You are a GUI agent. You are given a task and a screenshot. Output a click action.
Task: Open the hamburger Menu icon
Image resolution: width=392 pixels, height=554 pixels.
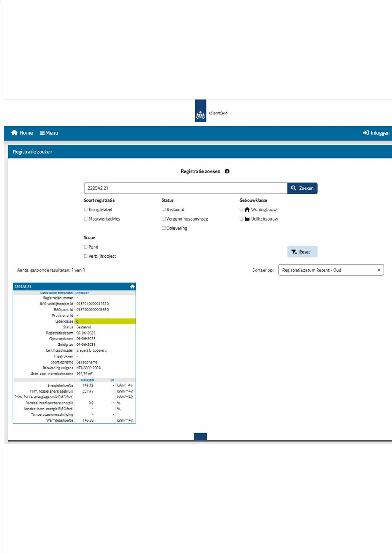(x=42, y=133)
